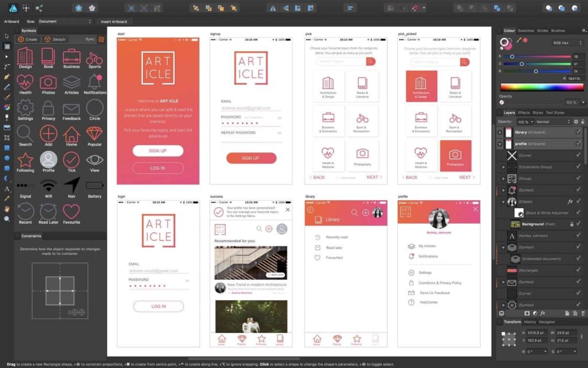The width and height of the screenshot is (588, 368).
Task: Pick a color from the color spectrum strip
Action: [x=541, y=87]
